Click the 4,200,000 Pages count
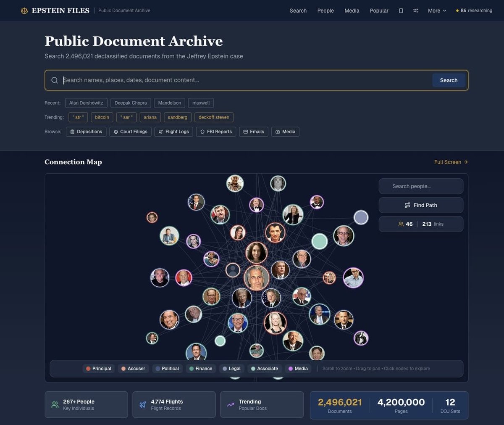The width and height of the screenshot is (504, 425). click(x=401, y=405)
